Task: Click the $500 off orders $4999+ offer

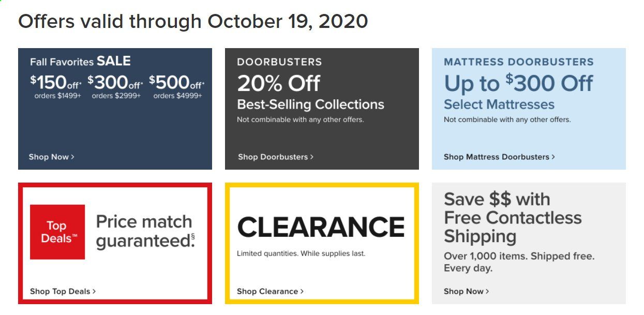Action: click(177, 86)
